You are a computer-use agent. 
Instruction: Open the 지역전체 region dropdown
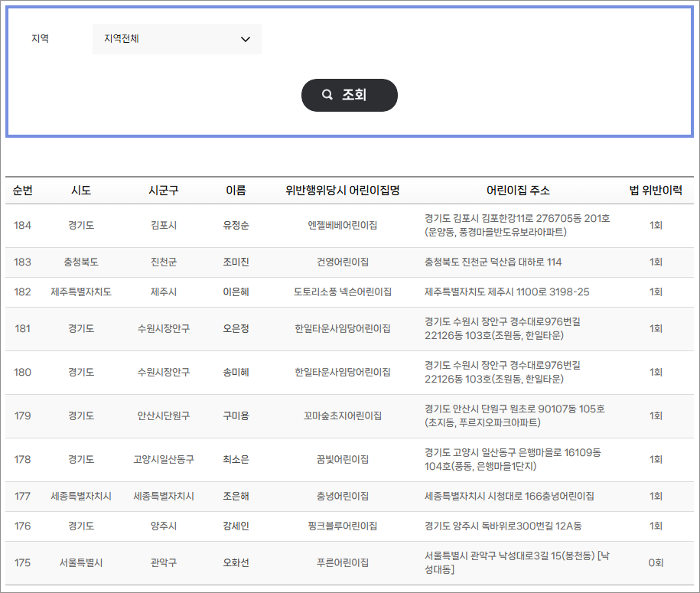[177, 38]
